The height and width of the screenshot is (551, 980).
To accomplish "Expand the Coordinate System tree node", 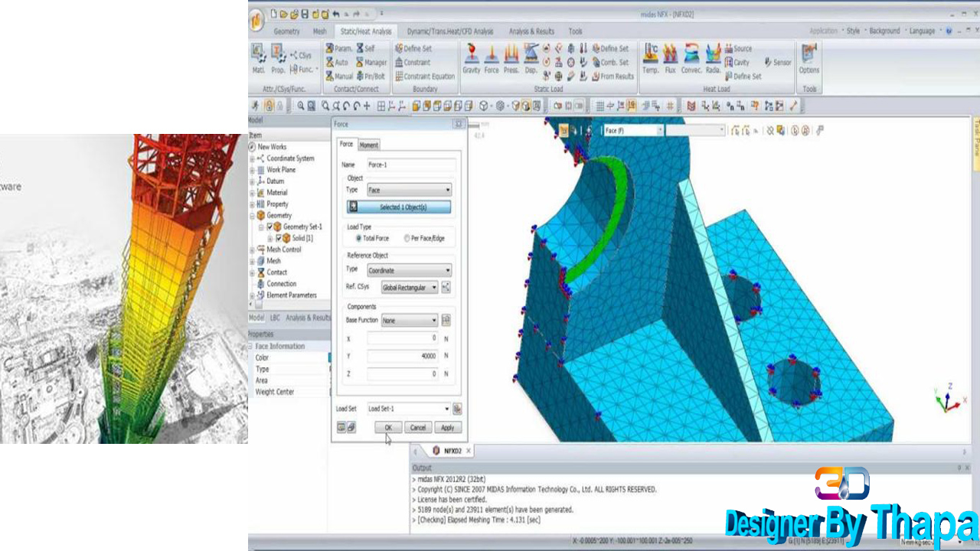I will click(253, 158).
